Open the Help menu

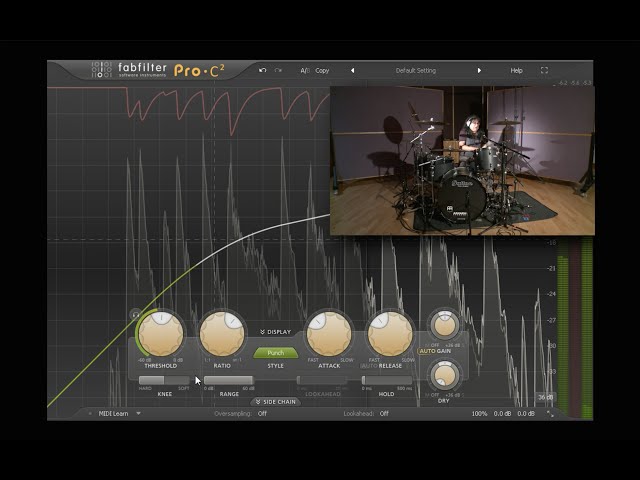point(516,71)
